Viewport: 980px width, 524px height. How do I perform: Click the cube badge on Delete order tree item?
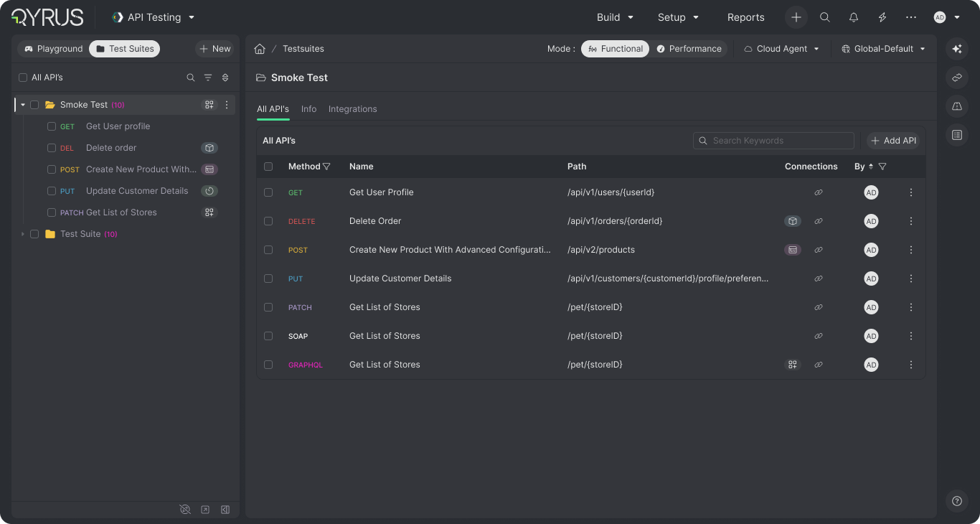(x=209, y=148)
